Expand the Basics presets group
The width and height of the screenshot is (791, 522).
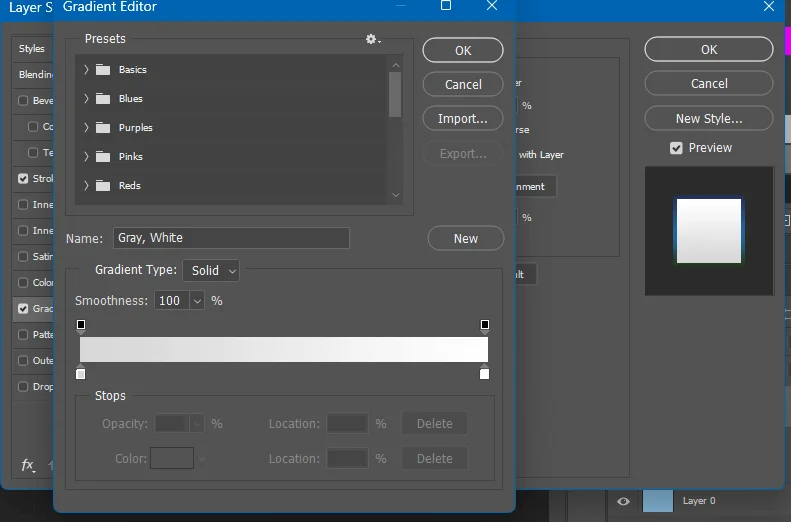coord(86,70)
